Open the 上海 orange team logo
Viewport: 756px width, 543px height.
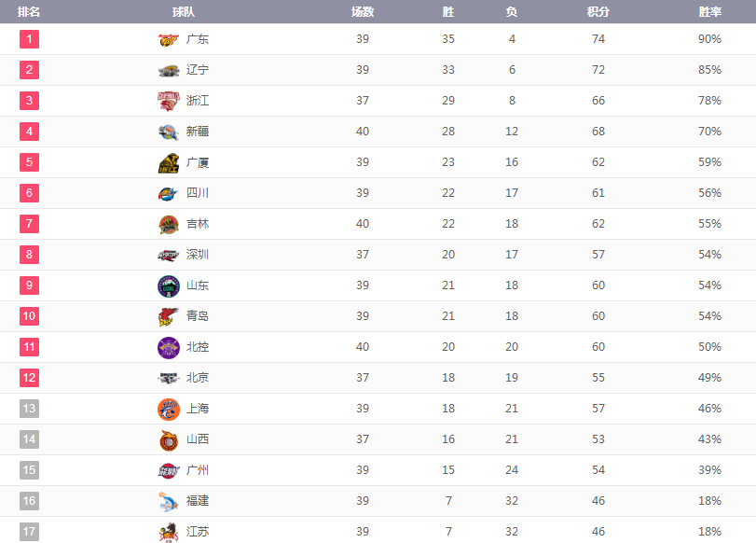click(x=169, y=409)
